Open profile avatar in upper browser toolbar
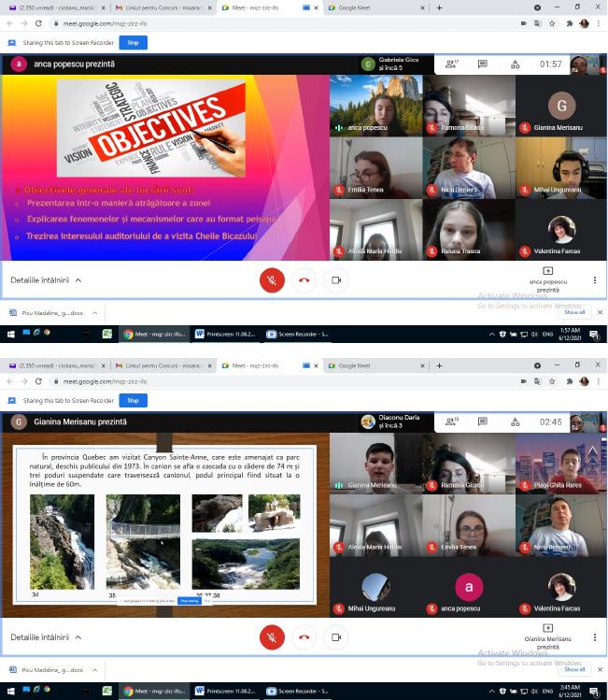This screenshot has width=608, height=700. [x=585, y=23]
